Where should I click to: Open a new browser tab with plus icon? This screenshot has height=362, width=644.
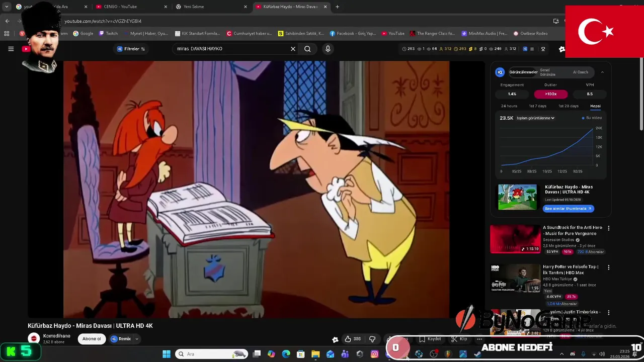337,7
